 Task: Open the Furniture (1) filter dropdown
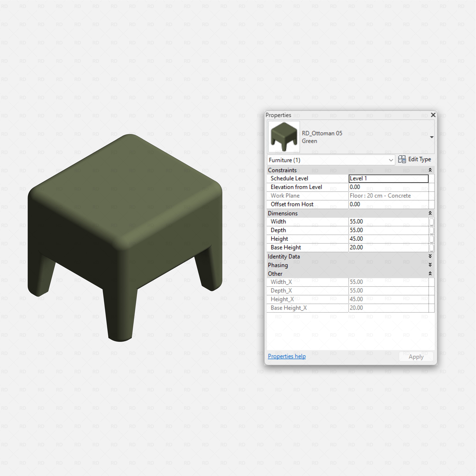click(391, 160)
